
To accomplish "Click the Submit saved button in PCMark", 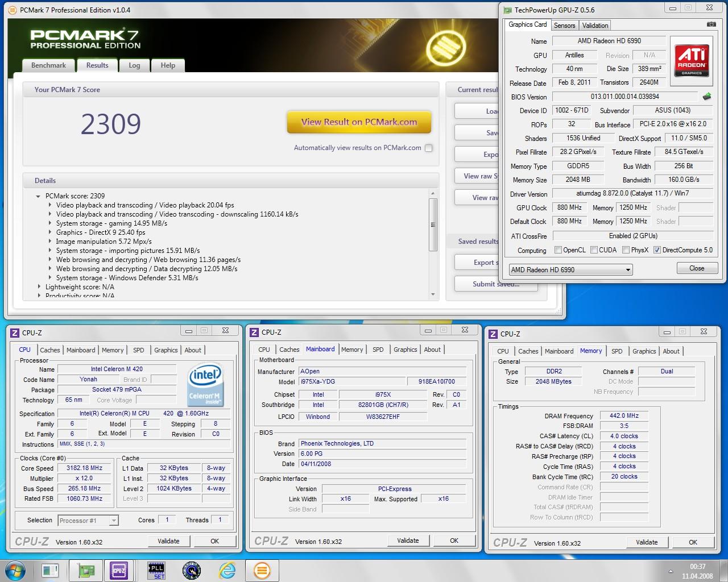I will point(495,284).
